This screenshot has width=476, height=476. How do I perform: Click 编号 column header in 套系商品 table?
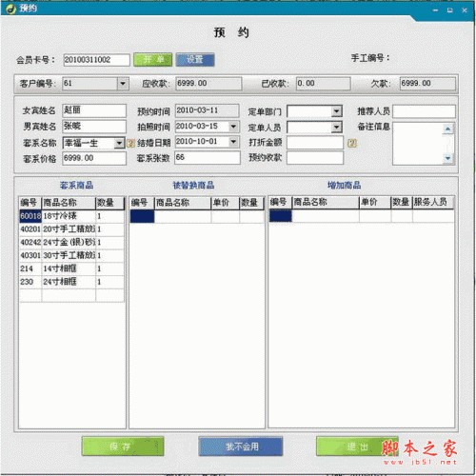[x=30, y=203]
